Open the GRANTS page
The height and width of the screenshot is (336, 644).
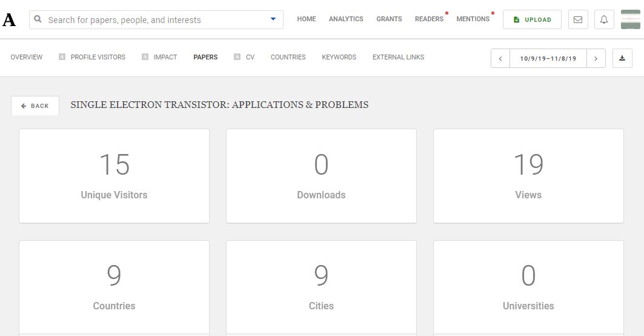coord(389,19)
